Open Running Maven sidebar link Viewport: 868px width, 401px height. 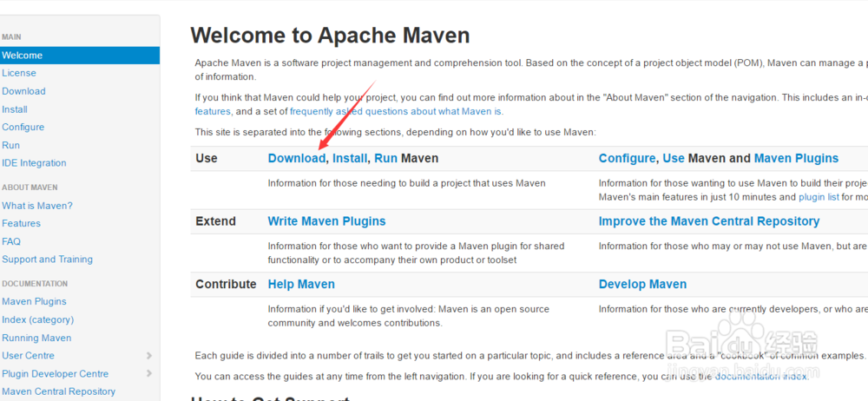click(x=36, y=338)
